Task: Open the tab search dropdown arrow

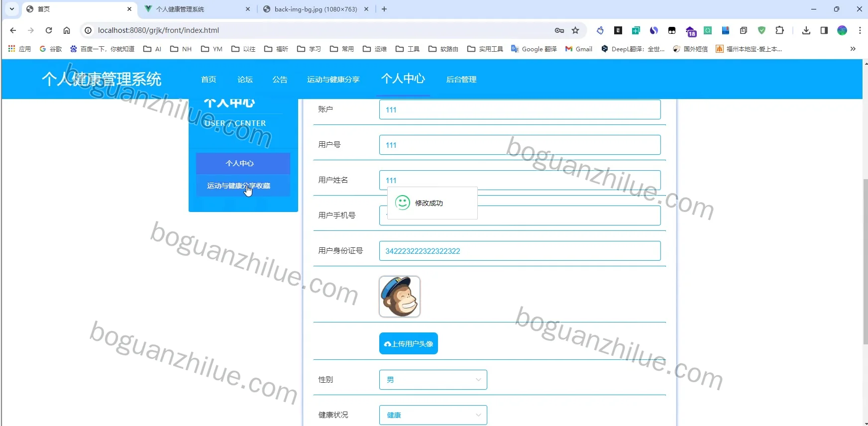Action: [12, 9]
